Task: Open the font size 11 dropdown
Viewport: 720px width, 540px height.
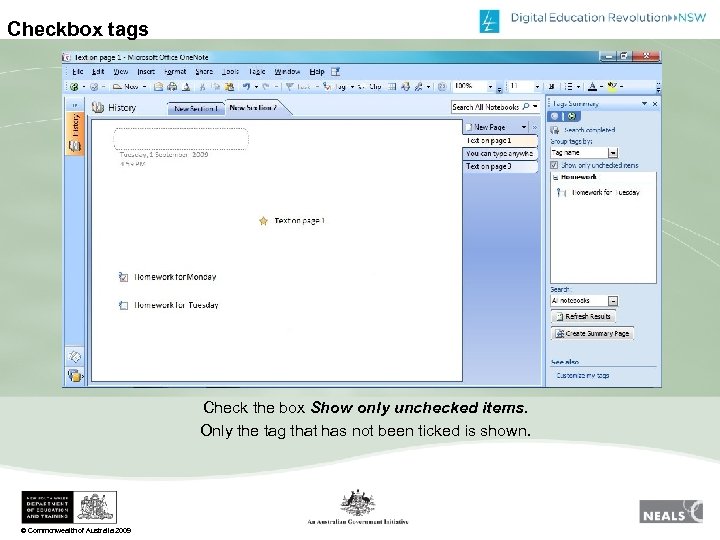Action: click(537, 87)
